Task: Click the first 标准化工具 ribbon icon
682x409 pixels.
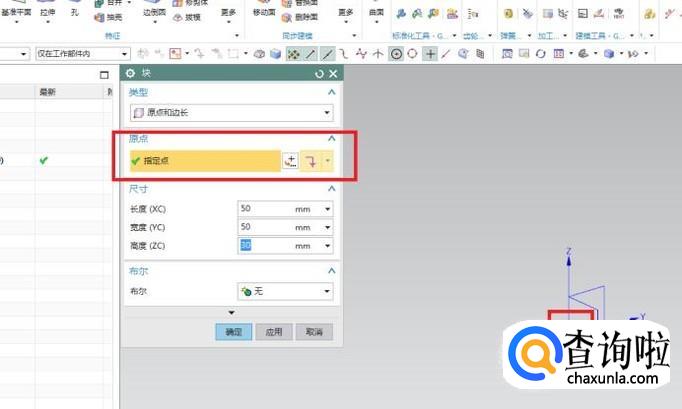Action: pos(401,14)
